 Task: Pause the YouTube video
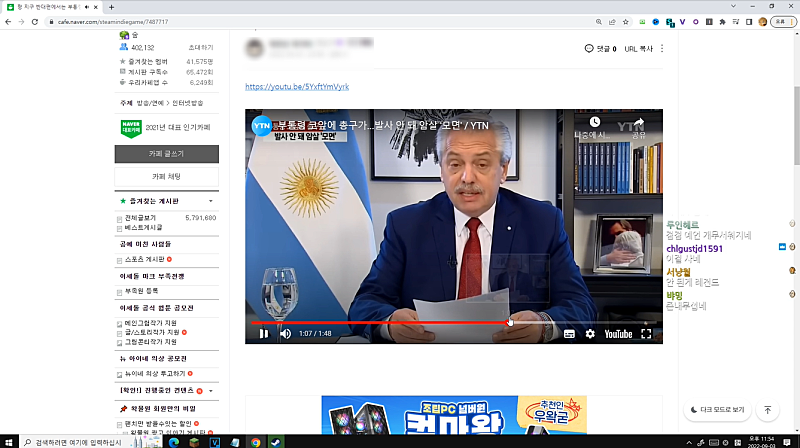tap(264, 334)
